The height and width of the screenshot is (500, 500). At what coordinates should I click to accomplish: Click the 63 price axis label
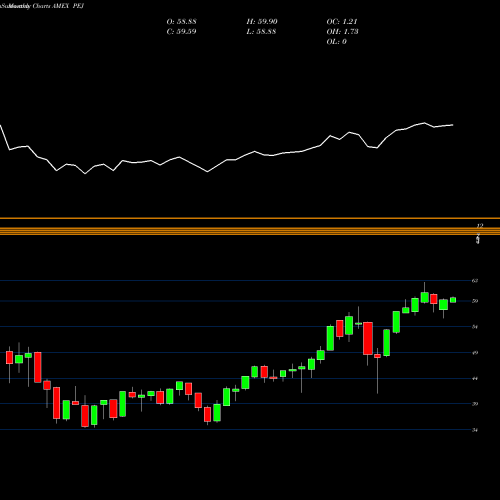coord(475,281)
